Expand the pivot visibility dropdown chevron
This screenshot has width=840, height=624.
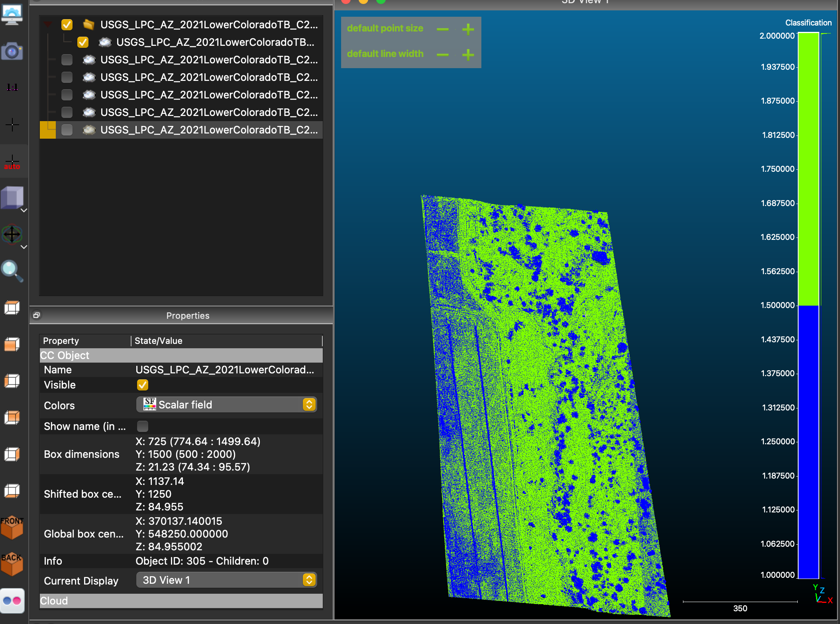(24, 247)
